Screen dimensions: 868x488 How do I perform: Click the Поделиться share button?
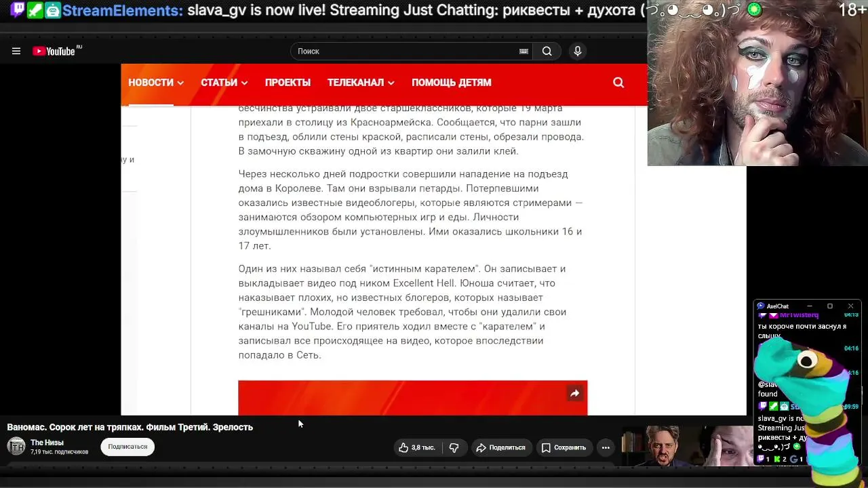(500, 447)
